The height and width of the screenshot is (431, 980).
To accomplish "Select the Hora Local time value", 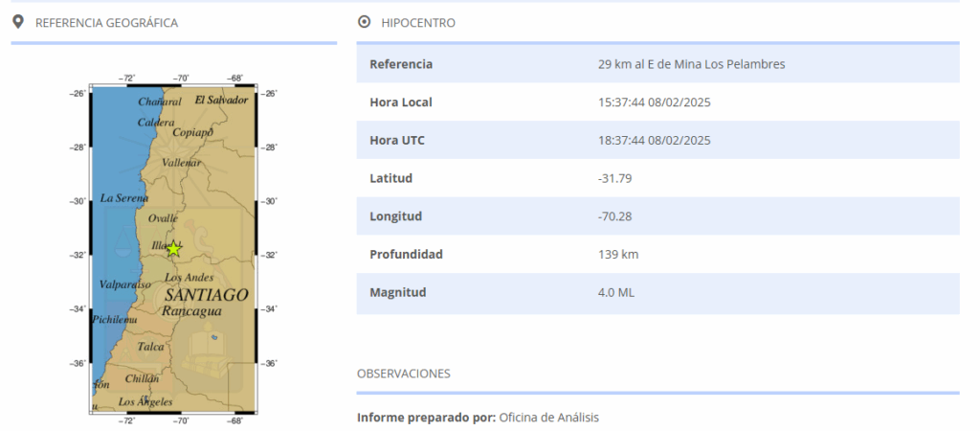I will click(654, 102).
